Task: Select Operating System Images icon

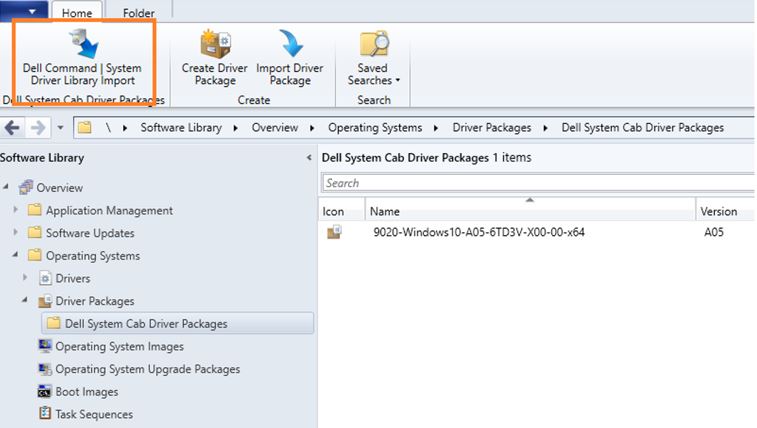Action: [x=45, y=345]
